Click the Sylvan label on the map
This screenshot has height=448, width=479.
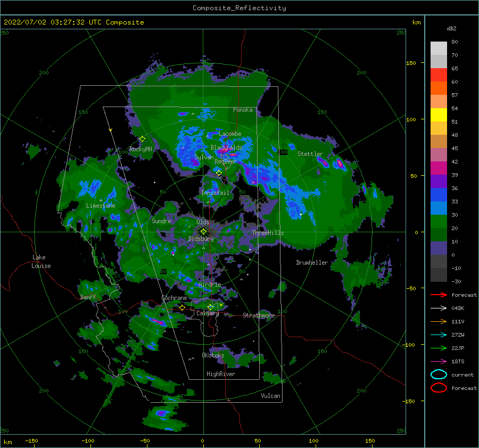tap(204, 157)
